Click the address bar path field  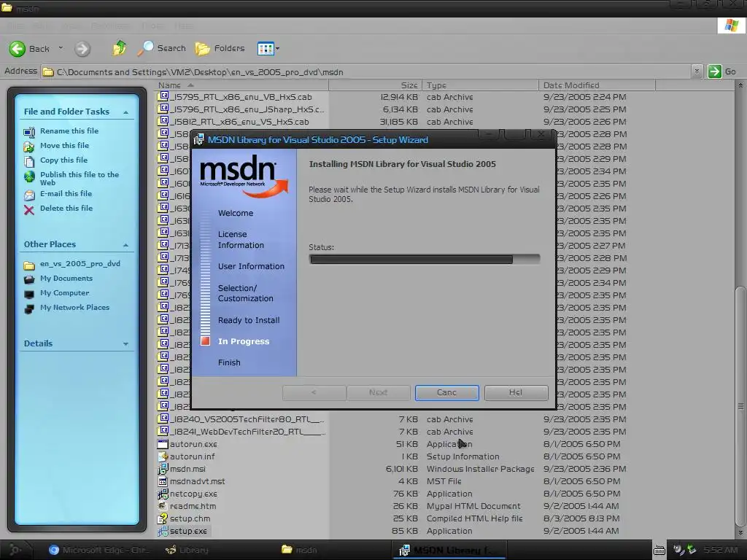(365, 72)
